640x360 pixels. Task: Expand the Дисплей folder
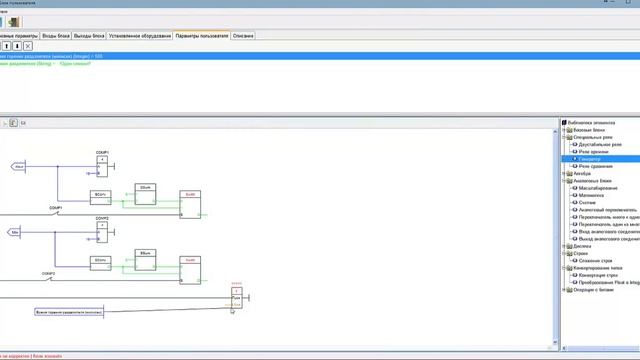(x=564, y=246)
